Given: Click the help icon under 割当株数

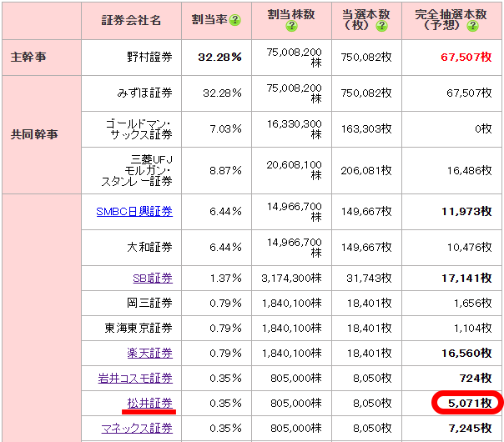Looking at the screenshot, I should pyautogui.click(x=291, y=26).
